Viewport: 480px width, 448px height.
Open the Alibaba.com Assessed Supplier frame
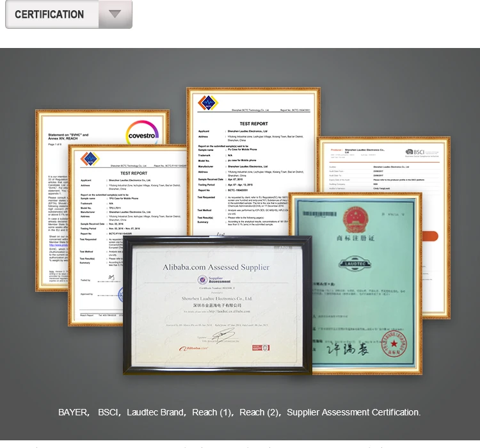click(218, 305)
